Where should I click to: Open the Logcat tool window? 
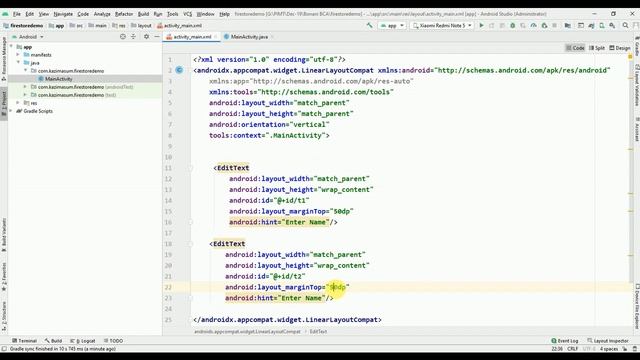[83, 341]
